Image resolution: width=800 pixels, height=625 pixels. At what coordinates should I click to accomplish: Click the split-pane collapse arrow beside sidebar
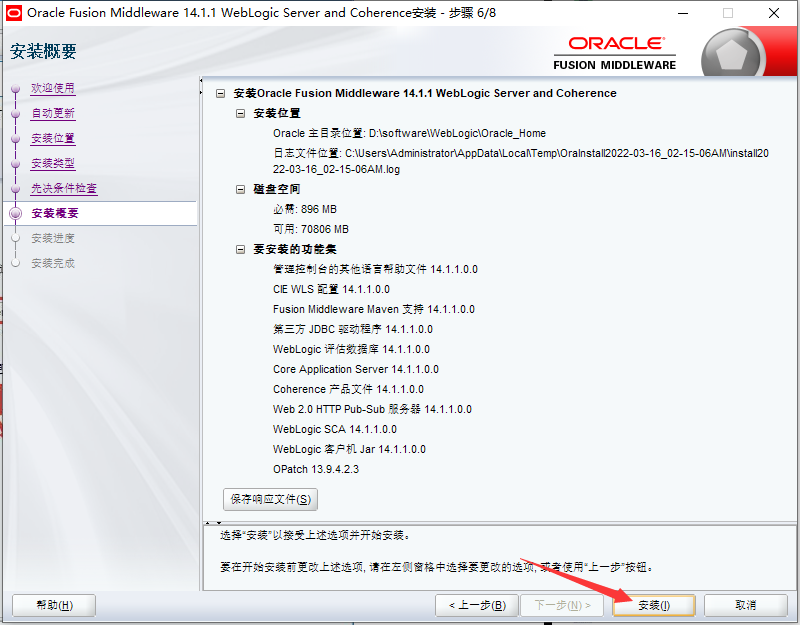[201, 87]
